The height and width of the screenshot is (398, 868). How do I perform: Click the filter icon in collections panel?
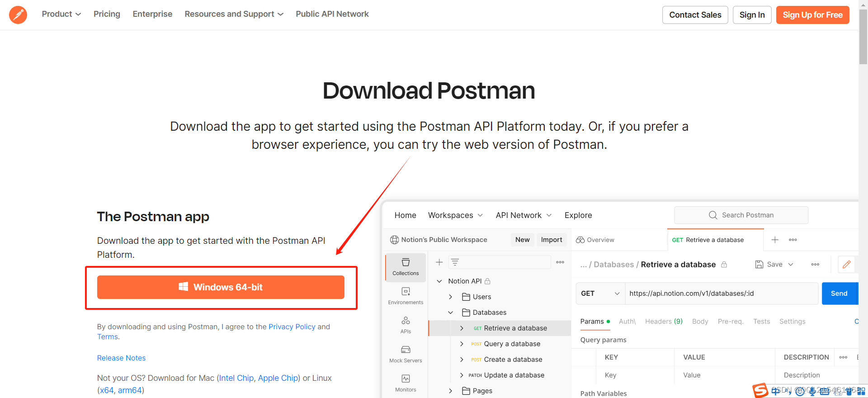455,262
